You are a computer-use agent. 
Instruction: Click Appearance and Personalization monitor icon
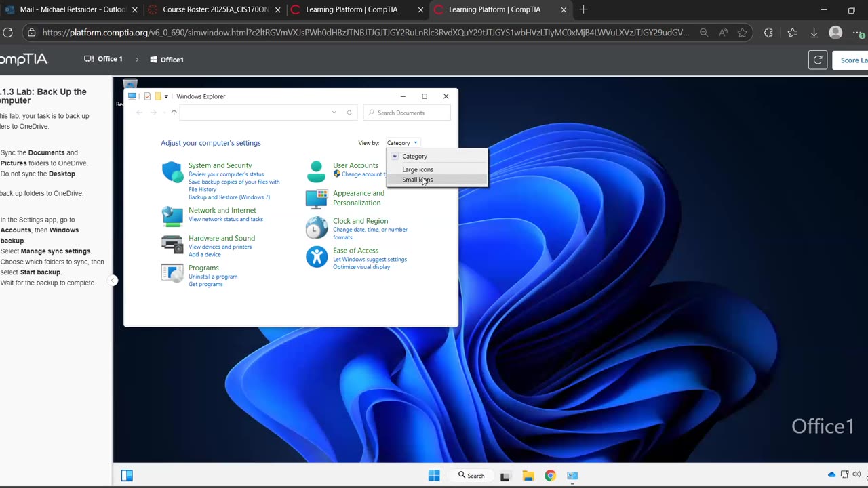(316, 199)
